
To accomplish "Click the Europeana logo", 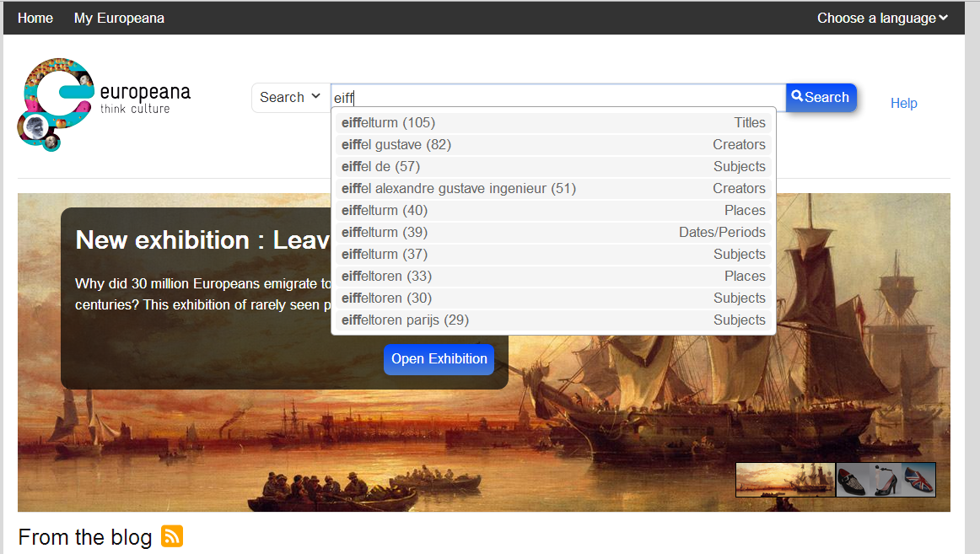I will click(x=104, y=105).
